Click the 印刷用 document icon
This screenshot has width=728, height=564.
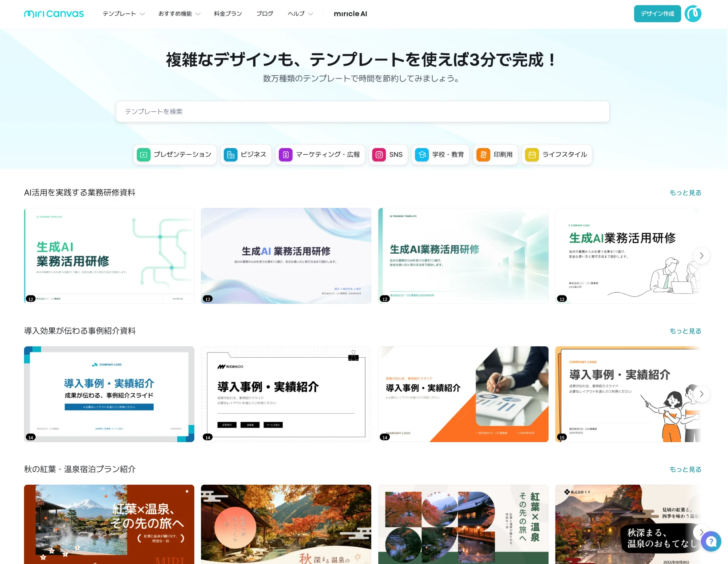click(483, 155)
